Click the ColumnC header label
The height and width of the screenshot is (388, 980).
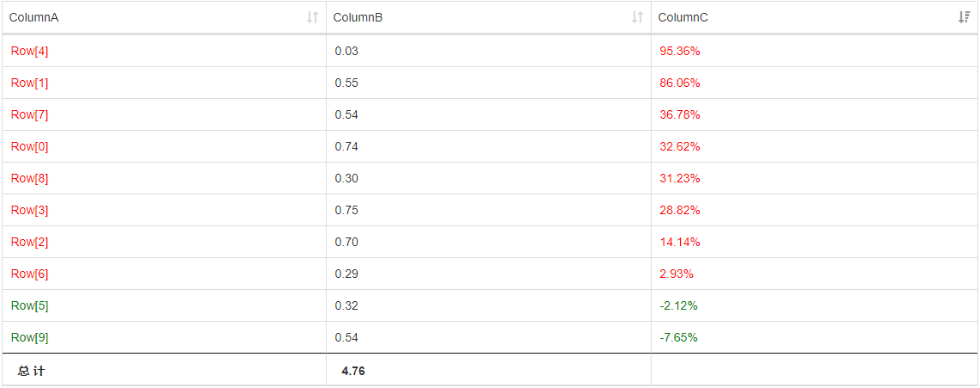click(683, 17)
